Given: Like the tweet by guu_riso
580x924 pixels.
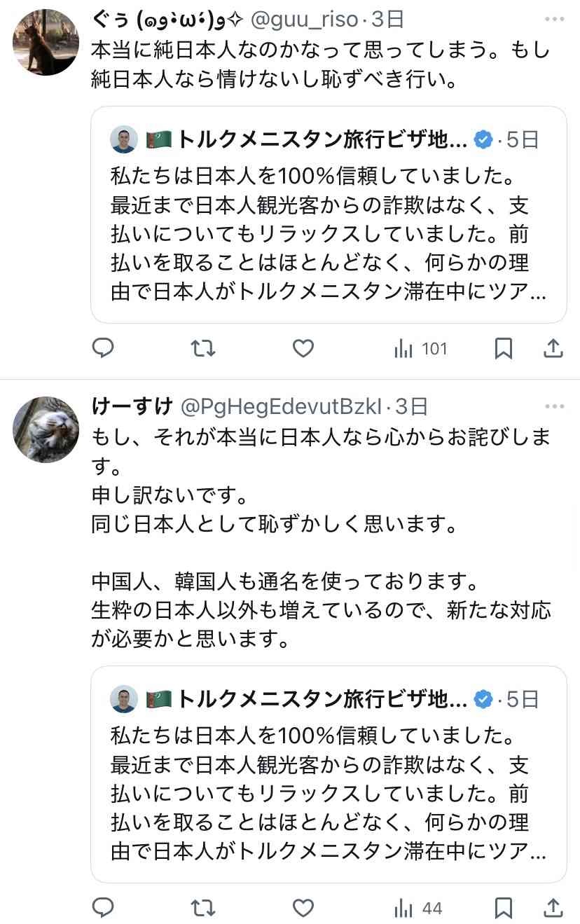Looking at the screenshot, I should click(303, 348).
